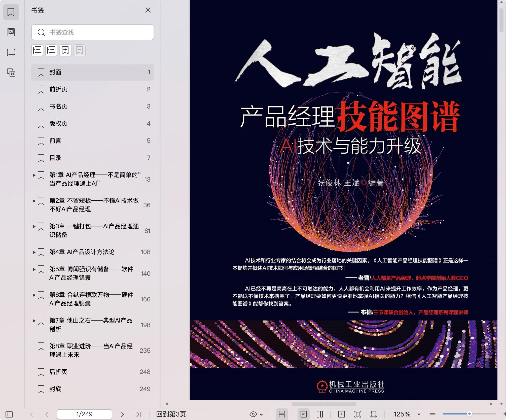Click the collapse all bookmarks icon
The height and width of the screenshot is (420, 506).
pyautogui.click(x=51, y=50)
